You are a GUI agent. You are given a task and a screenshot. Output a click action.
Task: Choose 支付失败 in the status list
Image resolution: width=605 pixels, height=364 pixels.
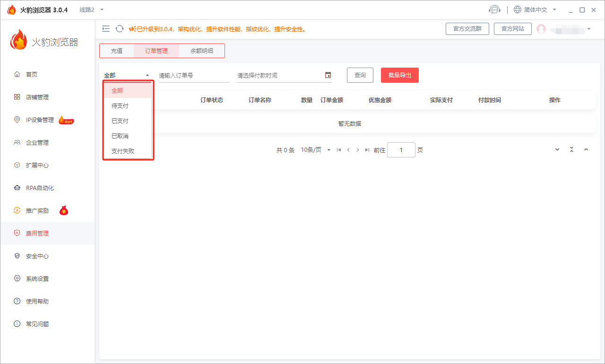[123, 151]
